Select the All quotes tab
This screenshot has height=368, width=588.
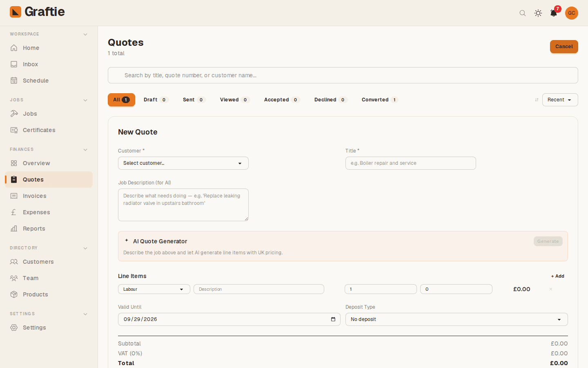pos(121,100)
